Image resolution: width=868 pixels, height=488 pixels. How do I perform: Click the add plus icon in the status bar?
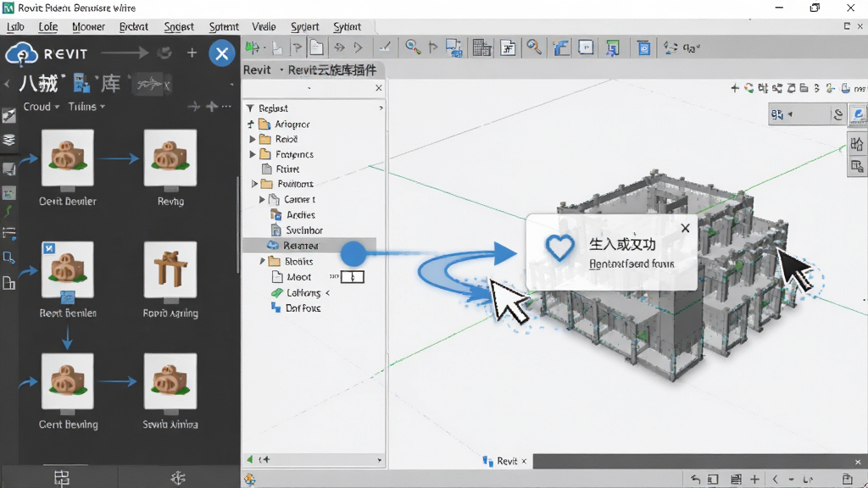pyautogui.click(x=754, y=480)
